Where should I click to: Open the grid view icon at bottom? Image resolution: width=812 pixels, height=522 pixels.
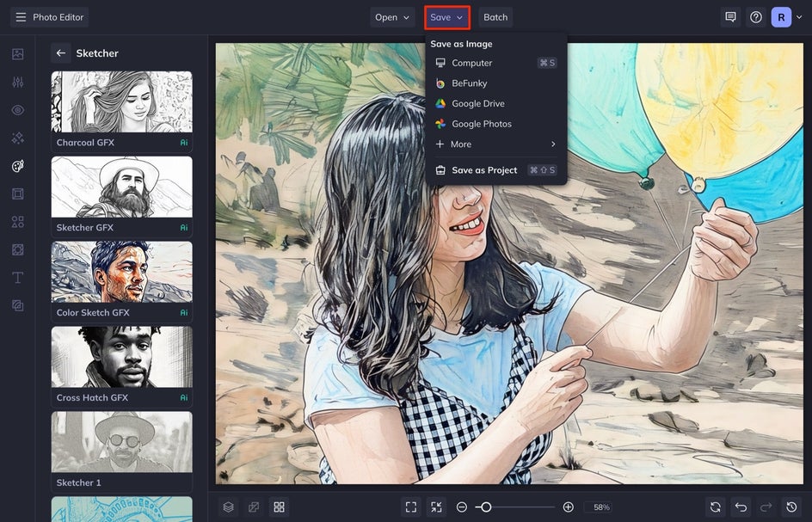coord(279,507)
